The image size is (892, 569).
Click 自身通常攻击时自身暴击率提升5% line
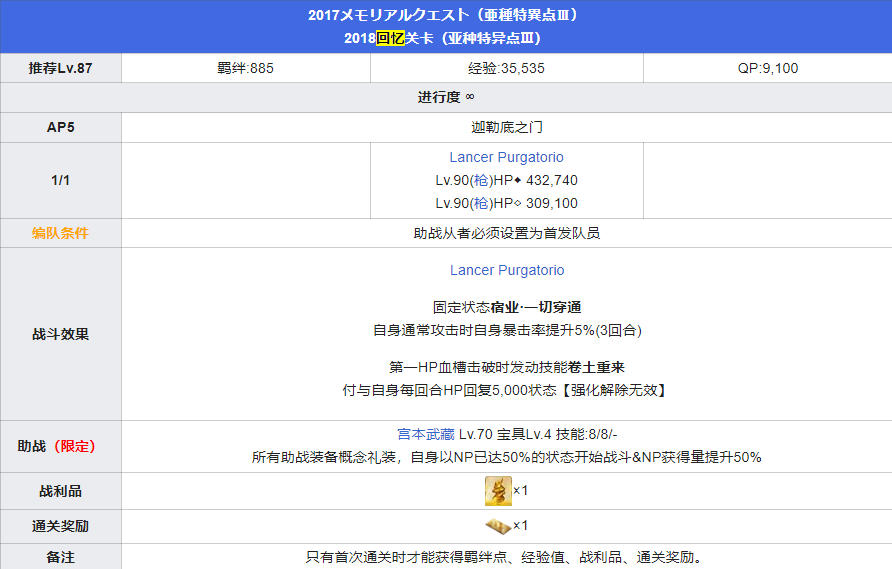(x=507, y=330)
